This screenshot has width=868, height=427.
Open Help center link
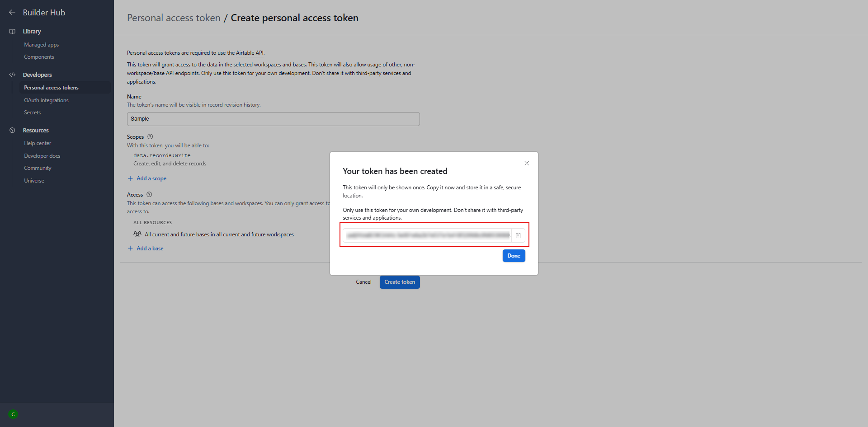click(x=38, y=144)
